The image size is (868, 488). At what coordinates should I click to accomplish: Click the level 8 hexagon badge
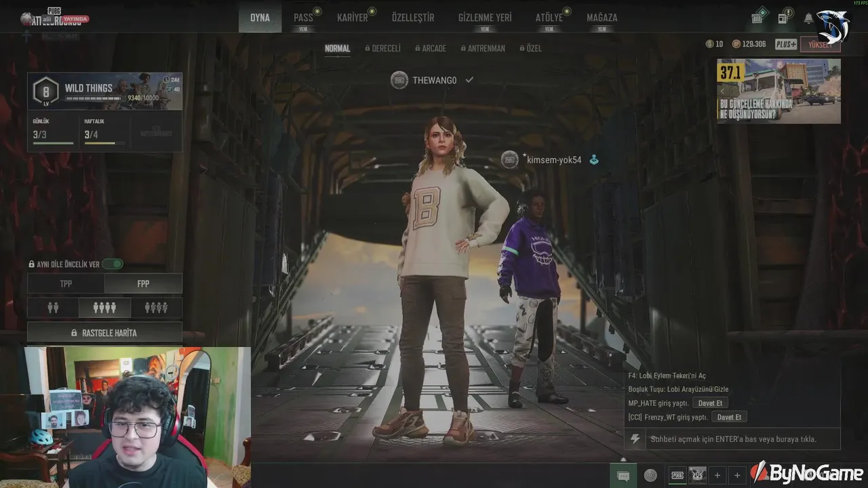tap(46, 91)
